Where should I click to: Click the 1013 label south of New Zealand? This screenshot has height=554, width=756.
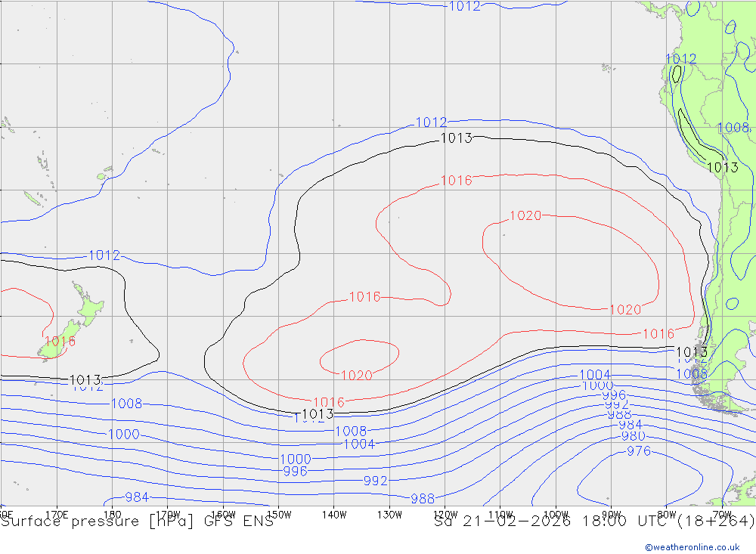(x=85, y=380)
